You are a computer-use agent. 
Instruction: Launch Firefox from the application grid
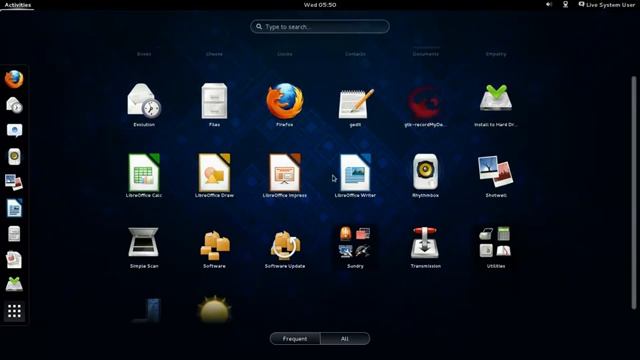click(x=284, y=104)
